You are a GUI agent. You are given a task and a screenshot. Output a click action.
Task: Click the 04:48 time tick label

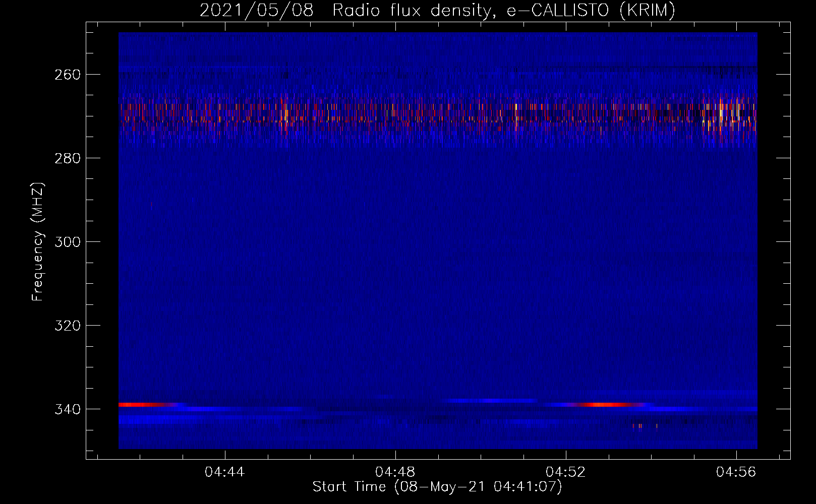[395, 472]
